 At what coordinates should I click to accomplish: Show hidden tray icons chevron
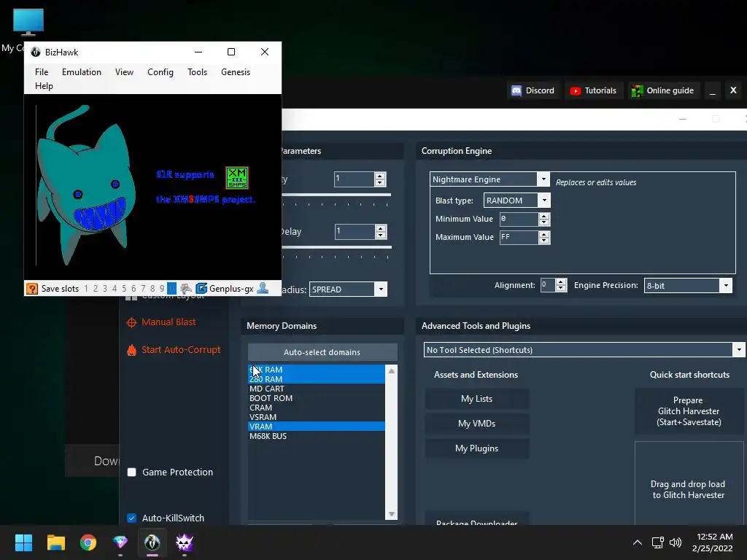(637, 542)
